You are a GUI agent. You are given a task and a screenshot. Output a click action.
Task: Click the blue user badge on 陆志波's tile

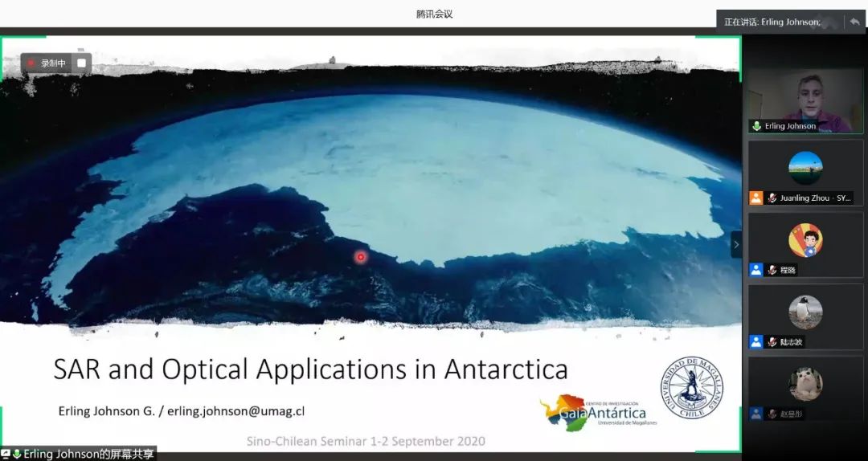click(x=755, y=341)
